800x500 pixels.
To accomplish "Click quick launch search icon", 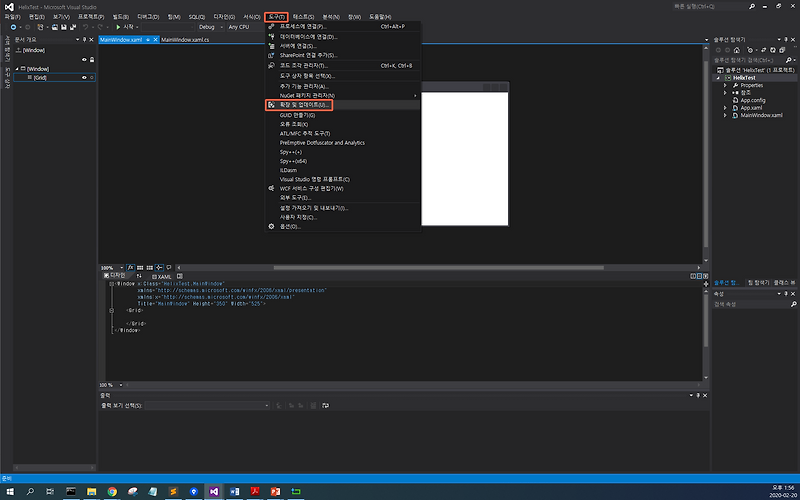I will coord(752,7).
